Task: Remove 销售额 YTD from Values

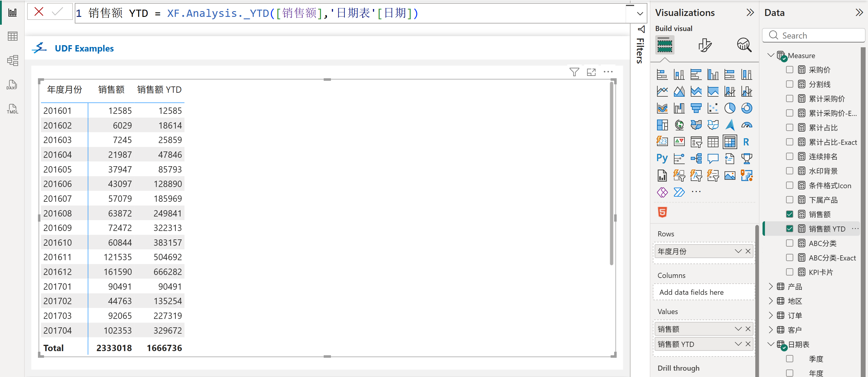Action: point(748,344)
